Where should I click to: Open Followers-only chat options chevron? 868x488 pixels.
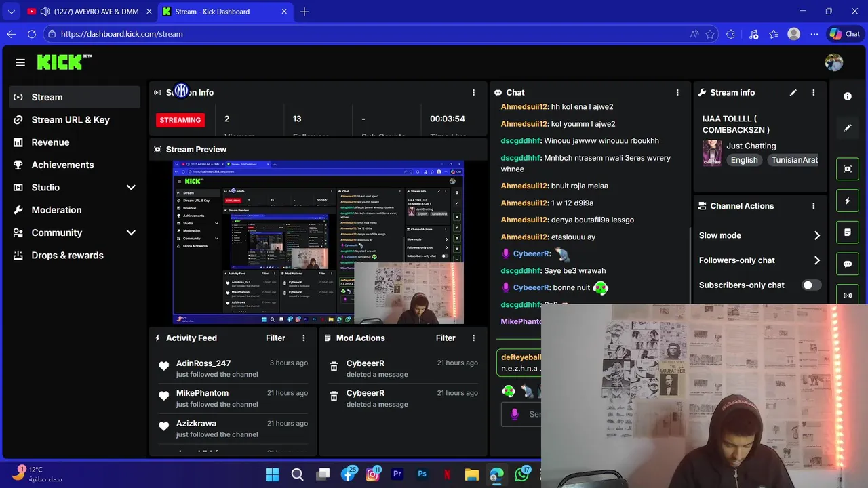[x=816, y=260]
